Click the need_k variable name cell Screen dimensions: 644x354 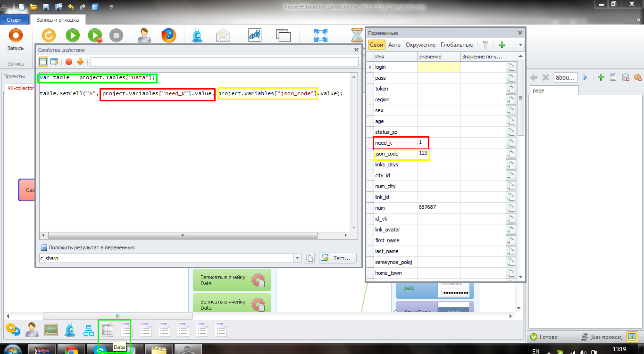pos(395,142)
